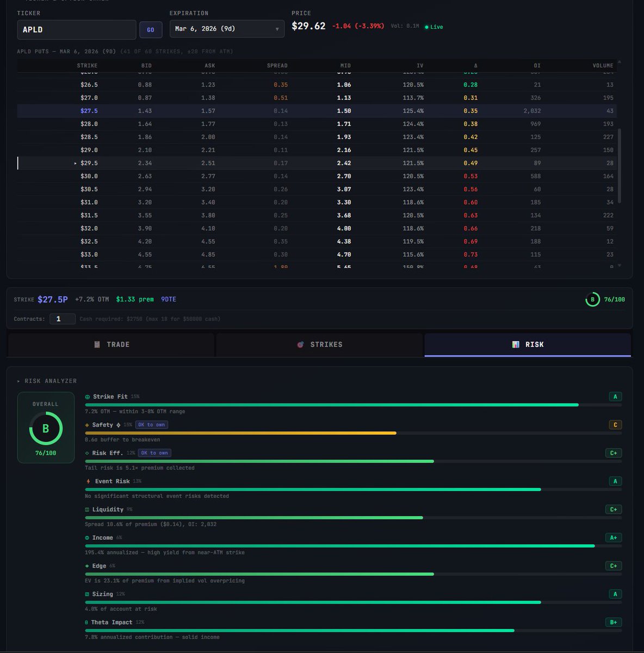Click the Safety yellow progress bar
The width and height of the screenshot is (644, 653).
[240, 433]
